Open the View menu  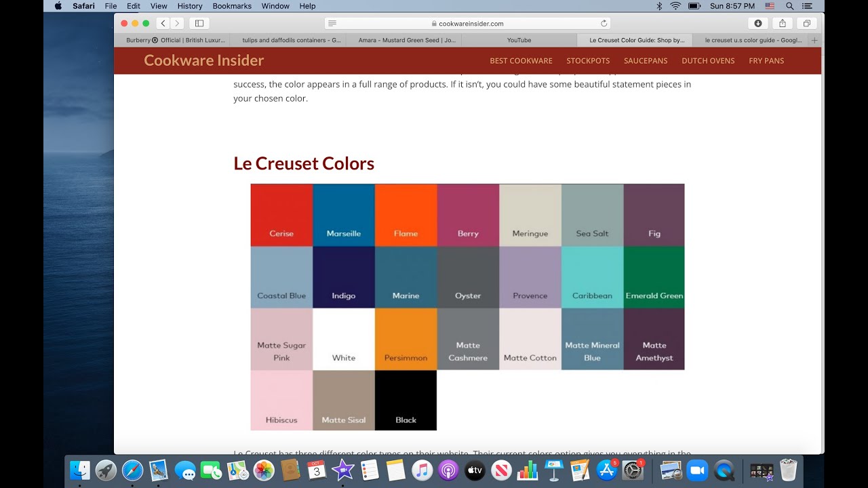coord(159,6)
